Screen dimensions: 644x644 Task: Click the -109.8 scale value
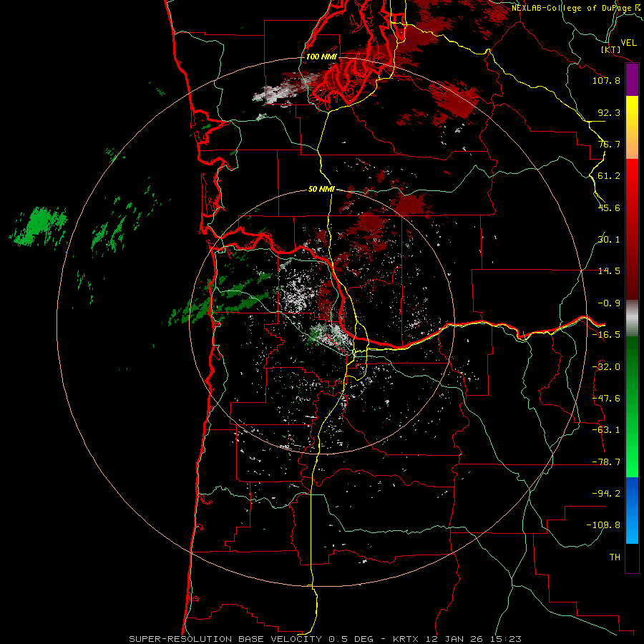(603, 525)
